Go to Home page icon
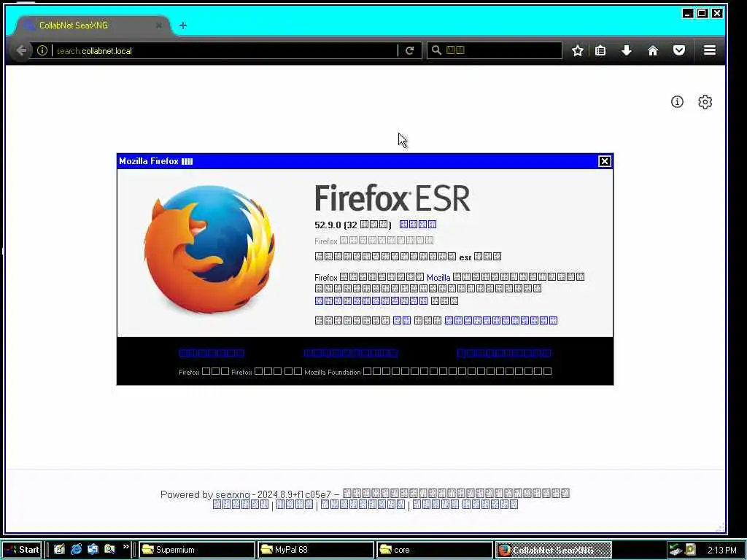The width and height of the screenshot is (747, 560). [x=653, y=50]
